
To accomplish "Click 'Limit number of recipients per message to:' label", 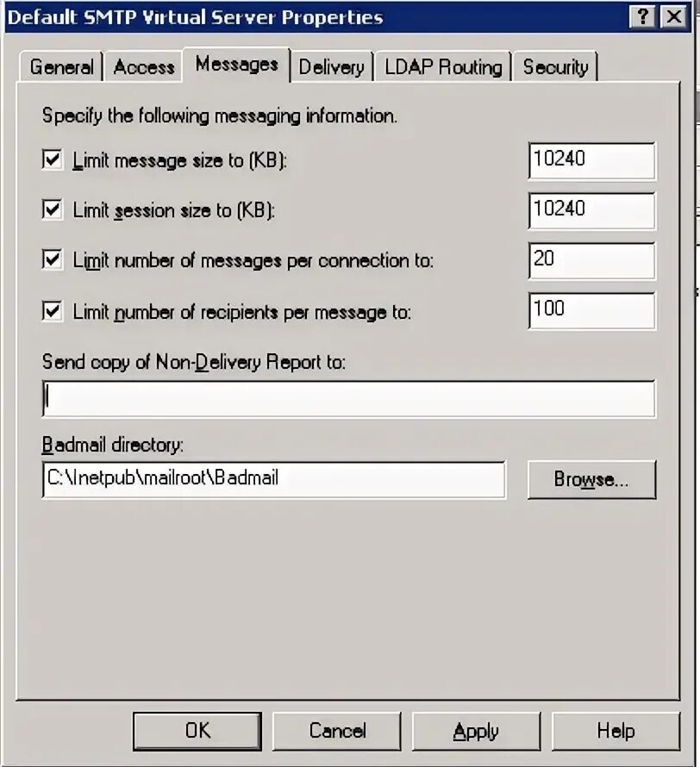I will click(241, 312).
